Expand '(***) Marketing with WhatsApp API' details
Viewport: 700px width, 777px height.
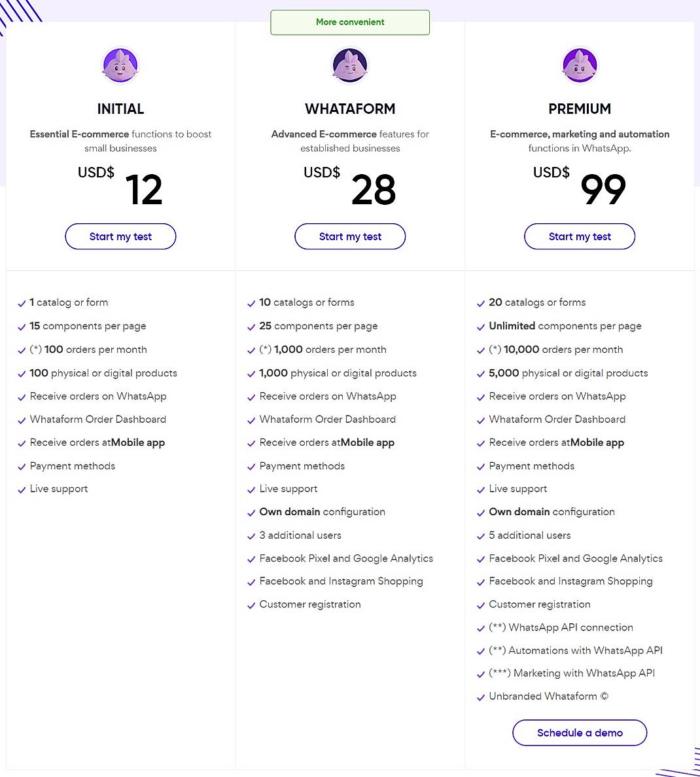click(x=572, y=674)
